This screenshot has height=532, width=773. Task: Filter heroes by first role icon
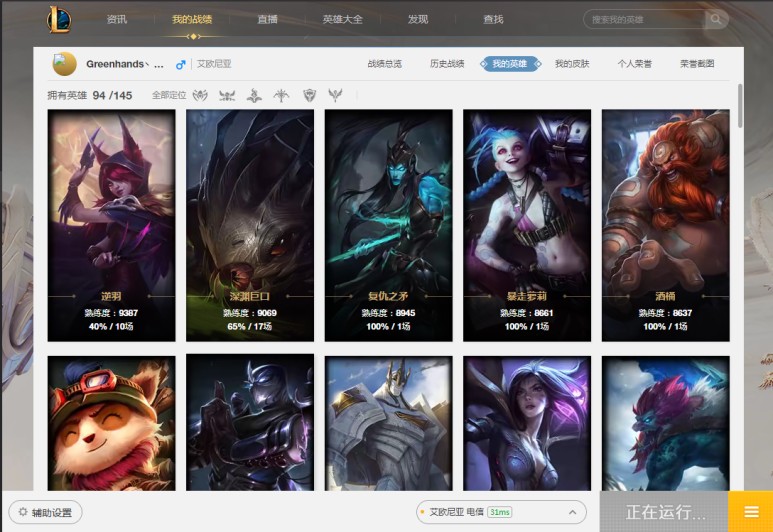click(x=200, y=95)
